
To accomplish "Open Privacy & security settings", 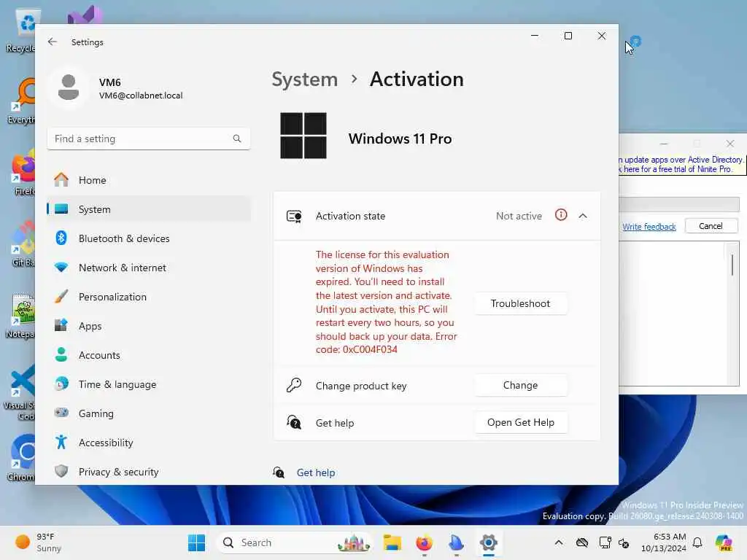I will [x=149, y=472].
